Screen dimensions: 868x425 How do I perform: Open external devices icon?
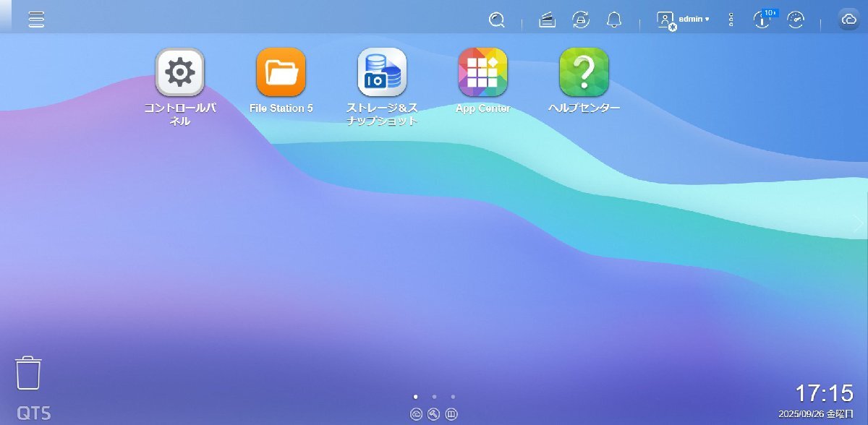(x=581, y=20)
